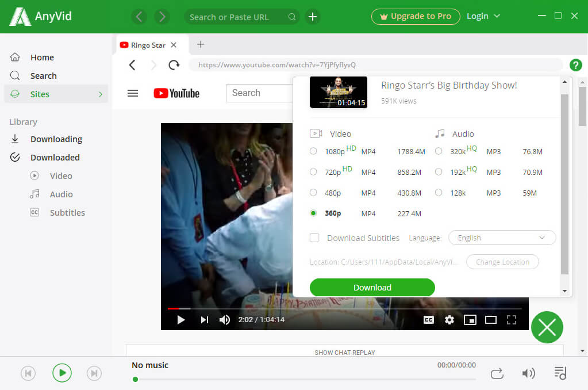Click the Ringo Starr video thumbnail in popup
Image resolution: width=588 pixels, height=390 pixels.
pyautogui.click(x=338, y=93)
